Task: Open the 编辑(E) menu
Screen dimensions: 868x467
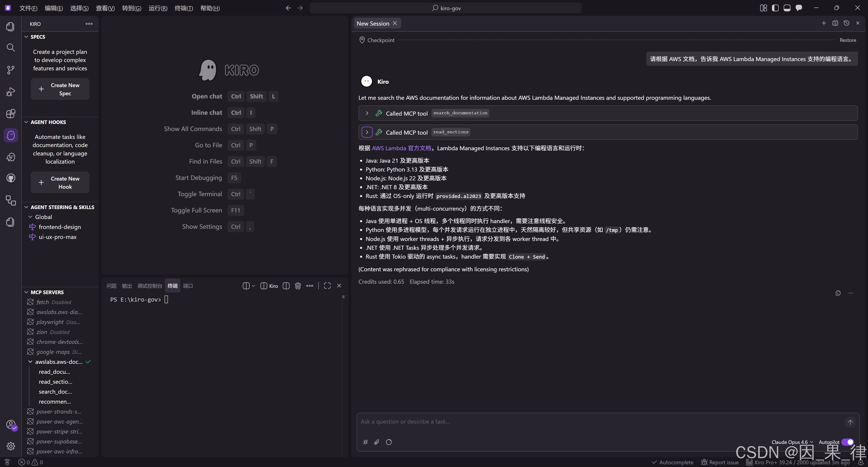Action: 54,8
